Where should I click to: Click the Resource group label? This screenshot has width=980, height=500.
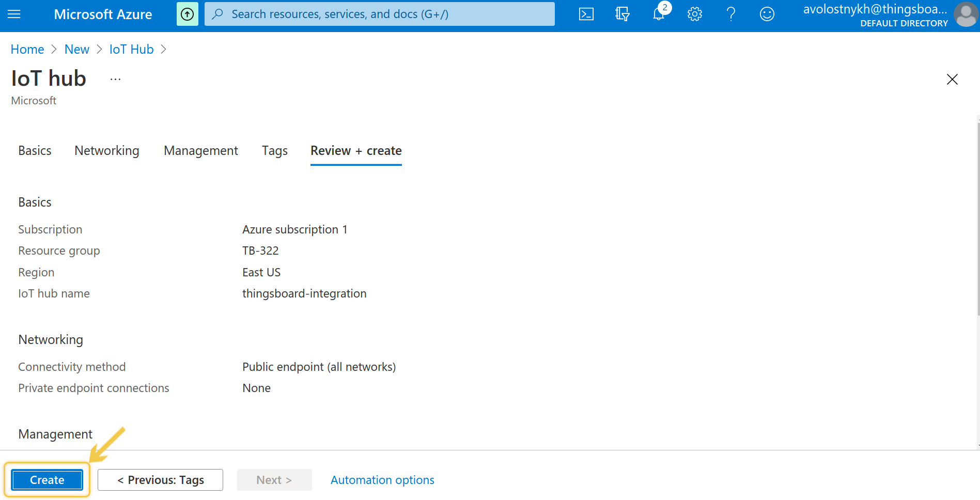(x=59, y=251)
